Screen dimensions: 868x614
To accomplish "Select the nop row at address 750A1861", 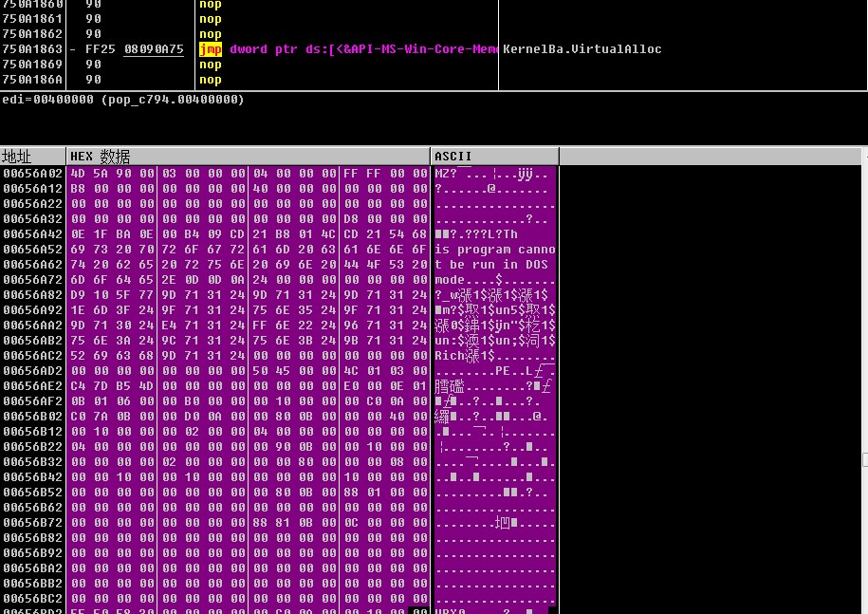I will (x=210, y=19).
